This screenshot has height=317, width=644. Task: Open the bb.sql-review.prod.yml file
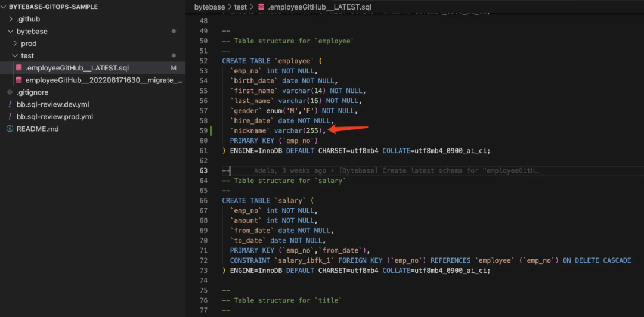click(55, 117)
